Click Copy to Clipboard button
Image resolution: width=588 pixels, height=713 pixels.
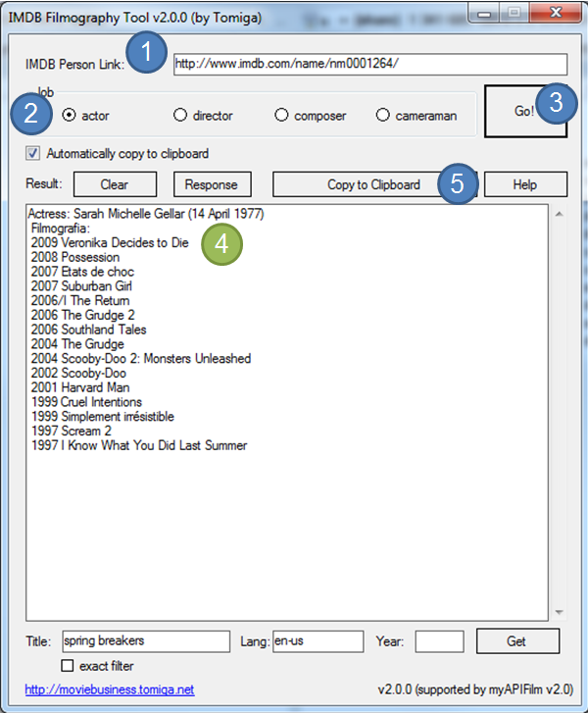374,184
